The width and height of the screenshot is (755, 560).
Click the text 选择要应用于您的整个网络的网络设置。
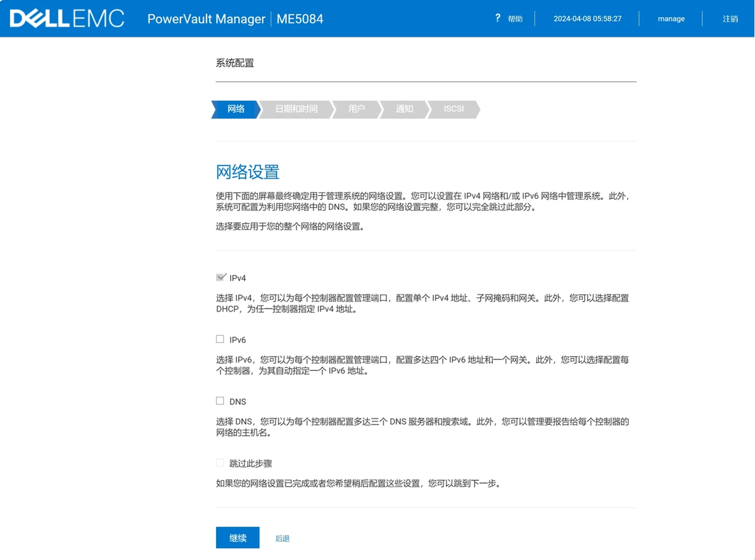pyautogui.click(x=291, y=226)
